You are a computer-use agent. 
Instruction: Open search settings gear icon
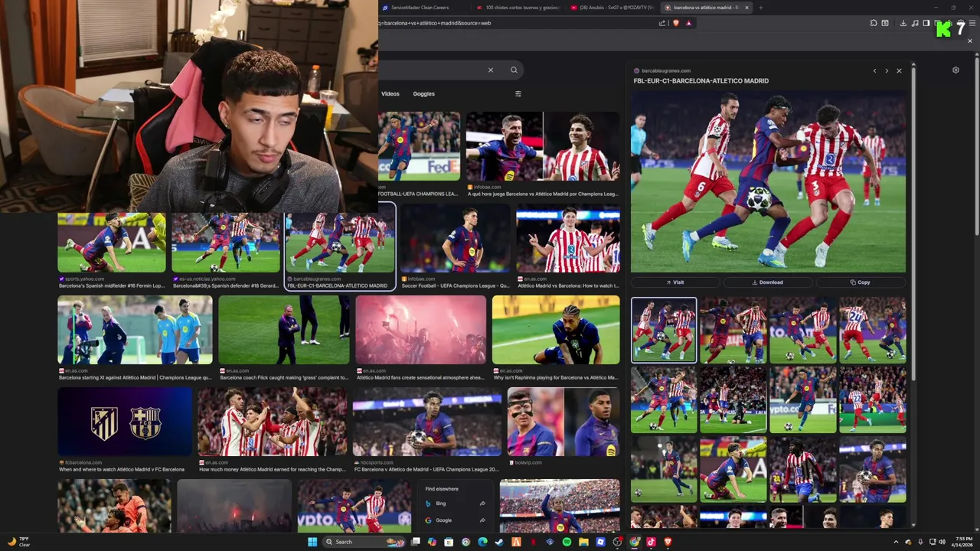pyautogui.click(x=955, y=70)
